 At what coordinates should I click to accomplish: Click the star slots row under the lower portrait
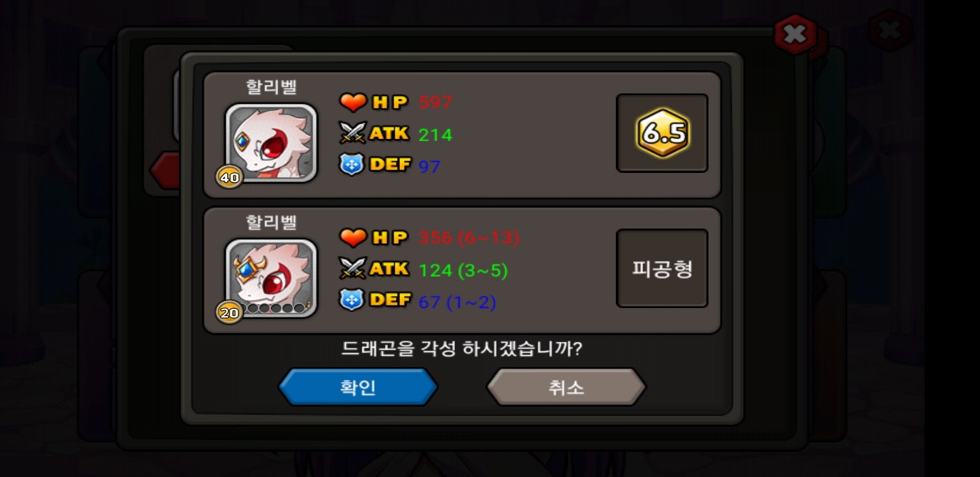tap(275, 308)
